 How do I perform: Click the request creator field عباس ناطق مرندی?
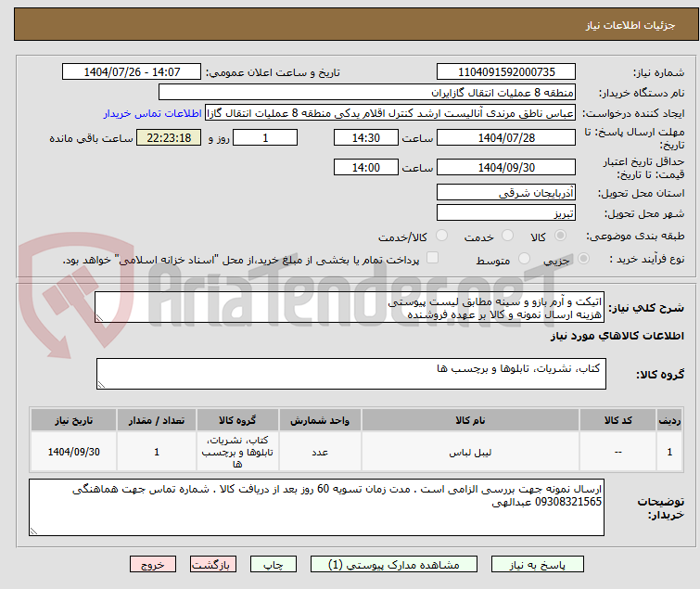click(390, 113)
